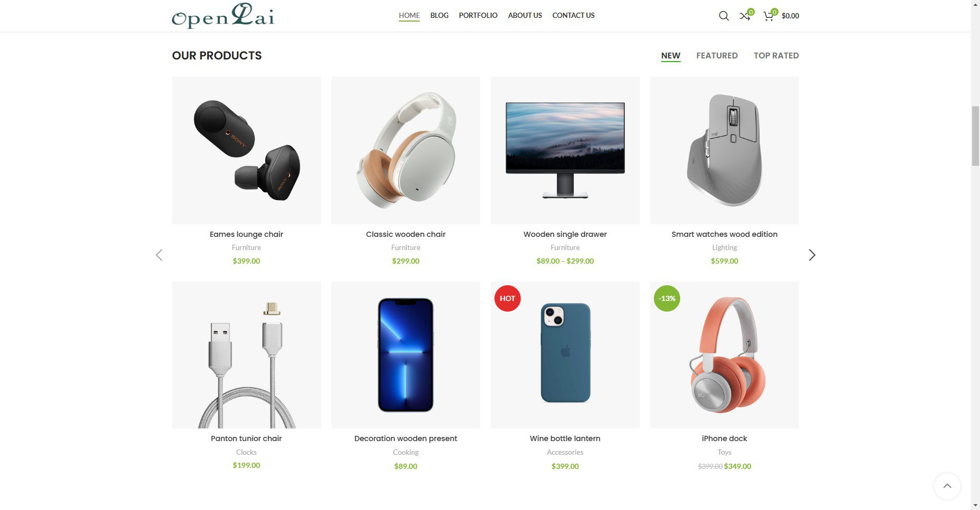Switch to the FEATURED products tab
980x510 pixels.
[x=717, y=56]
